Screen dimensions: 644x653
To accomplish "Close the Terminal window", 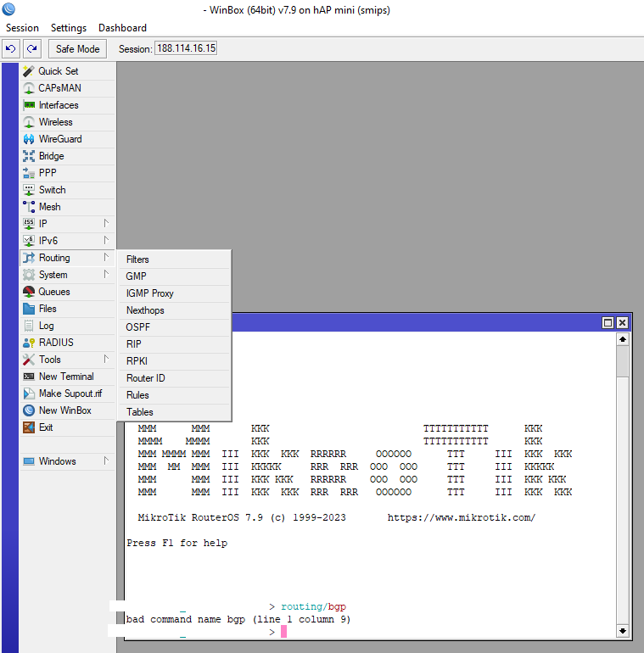I will [x=622, y=323].
